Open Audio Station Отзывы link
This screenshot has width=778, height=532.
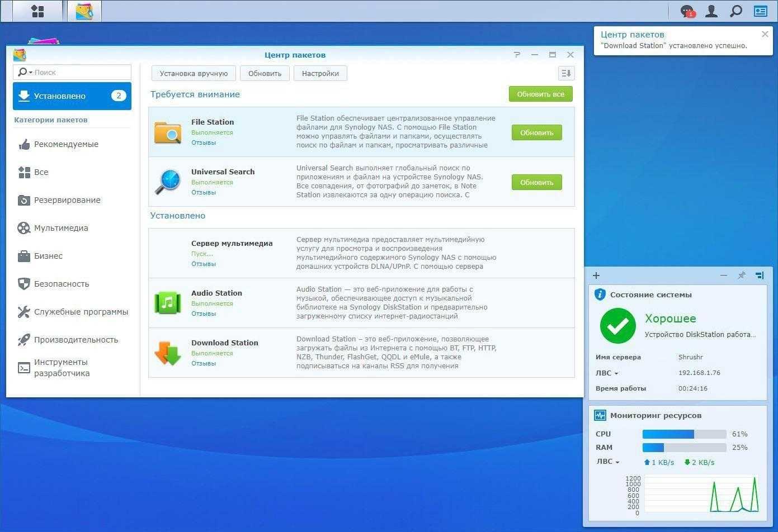(x=204, y=313)
